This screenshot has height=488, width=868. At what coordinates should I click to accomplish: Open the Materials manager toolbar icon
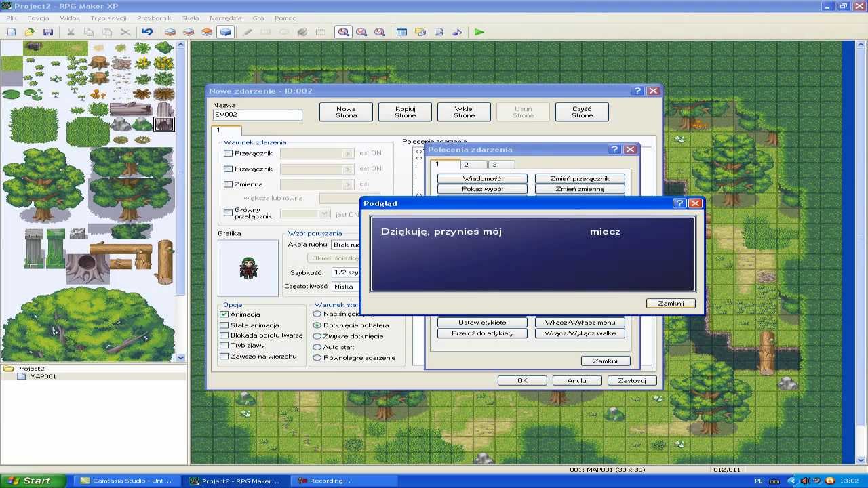pos(420,32)
